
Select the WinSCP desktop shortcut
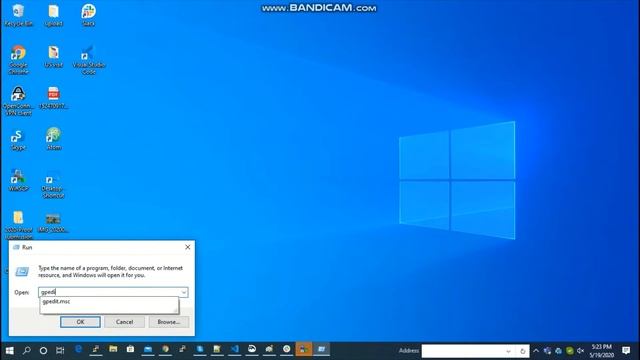click(x=18, y=180)
